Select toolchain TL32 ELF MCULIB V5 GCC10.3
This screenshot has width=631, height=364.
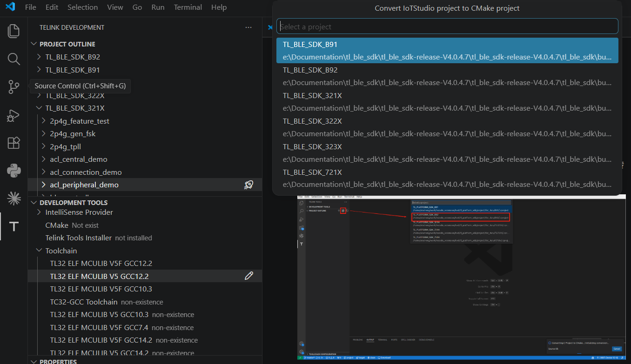click(x=145, y=315)
